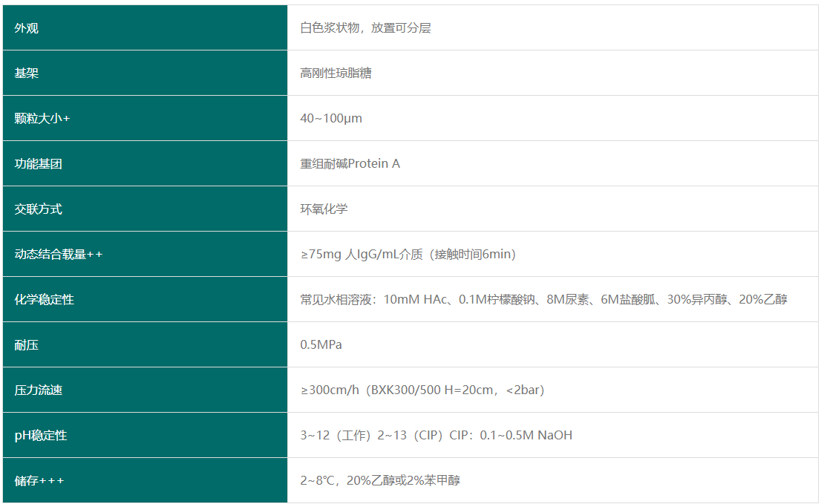Click the text 白色浆状物，放置可分层
Viewport: 824px width, 504px height.
[x=365, y=28]
